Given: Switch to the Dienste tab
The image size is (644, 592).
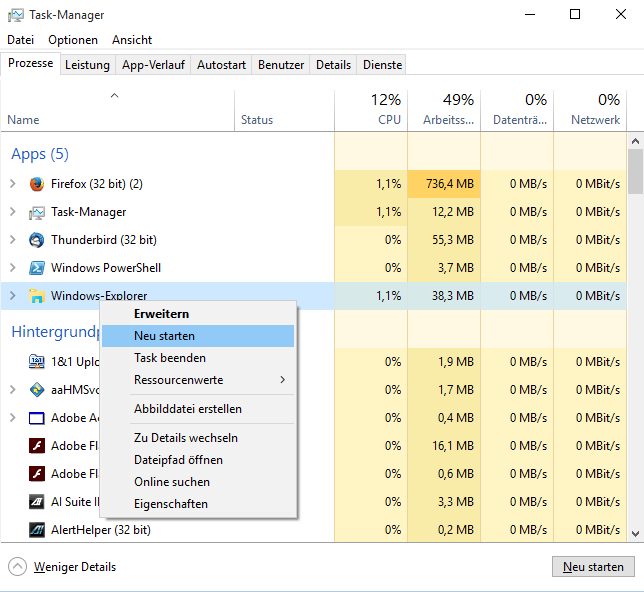Looking at the screenshot, I should point(382,65).
